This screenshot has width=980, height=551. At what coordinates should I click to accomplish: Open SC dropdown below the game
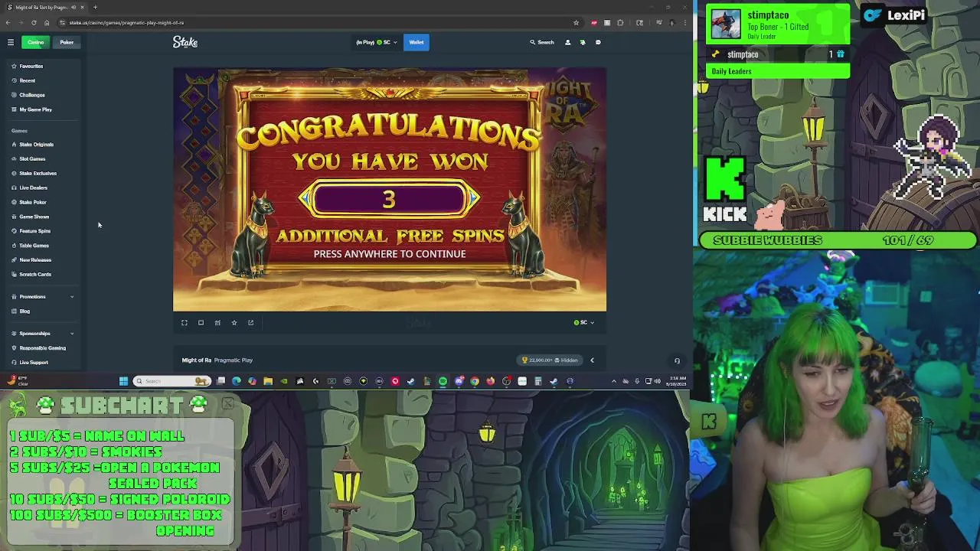[x=584, y=322]
